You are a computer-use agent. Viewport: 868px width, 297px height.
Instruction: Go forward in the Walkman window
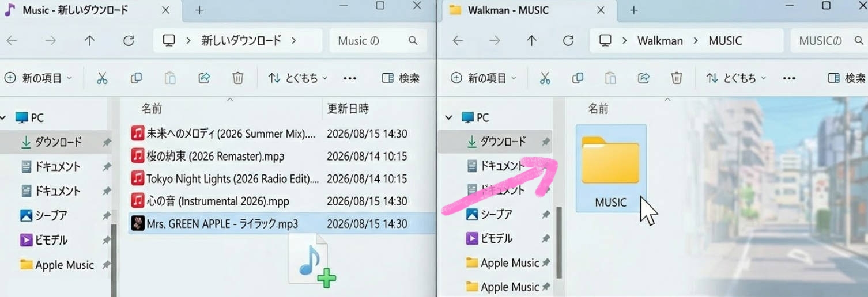pyautogui.click(x=495, y=41)
